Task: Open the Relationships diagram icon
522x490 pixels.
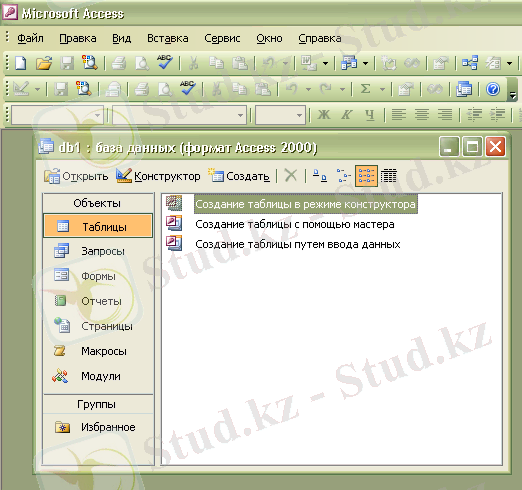Action: (x=470, y=63)
